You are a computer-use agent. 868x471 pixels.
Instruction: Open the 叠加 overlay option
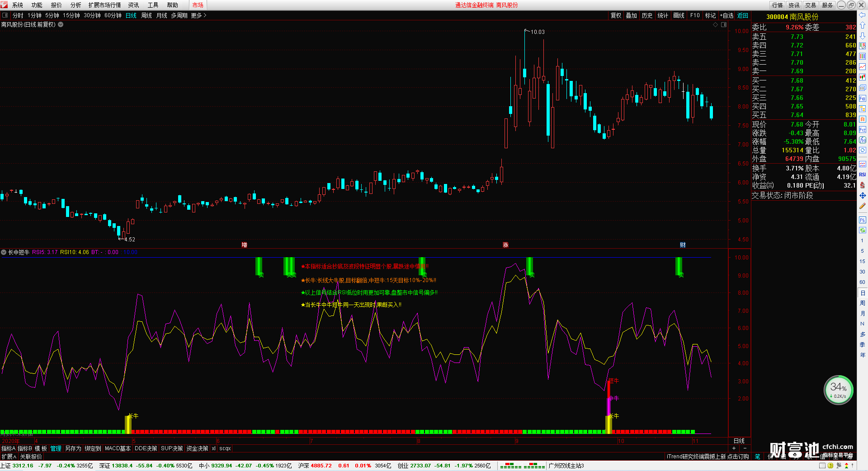tap(631, 15)
